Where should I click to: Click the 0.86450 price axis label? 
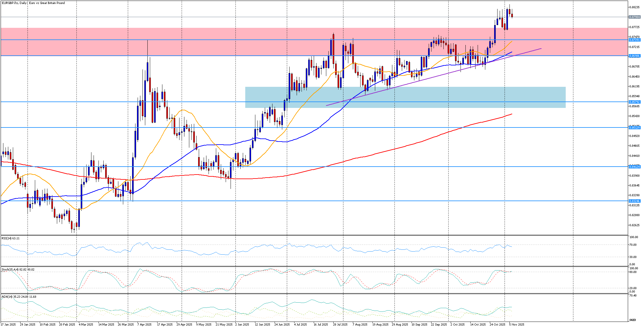[x=635, y=77]
